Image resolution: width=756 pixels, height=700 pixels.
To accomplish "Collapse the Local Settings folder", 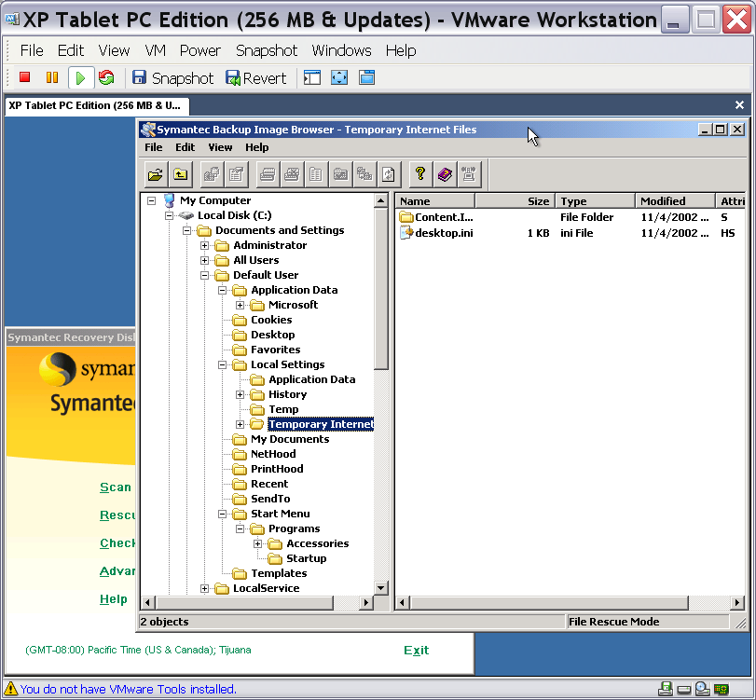I will 223,365.
